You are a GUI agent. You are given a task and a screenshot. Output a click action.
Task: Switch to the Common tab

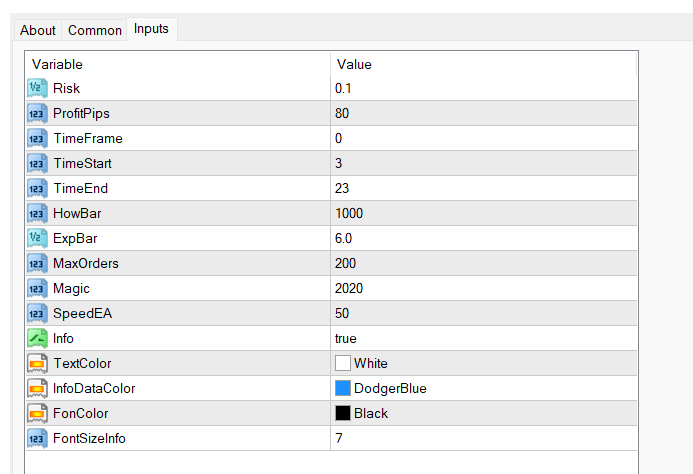pyautogui.click(x=95, y=30)
